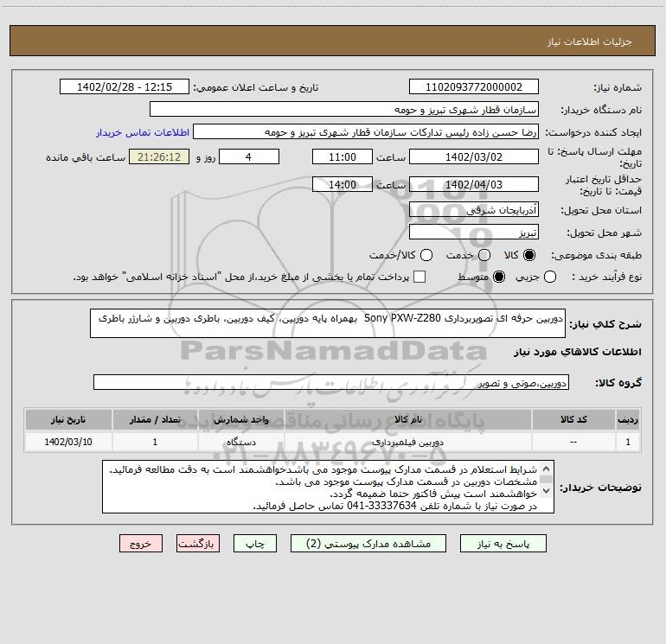Click the announcement date field 1402/02/28 - 12:15
666x644 pixels.
click(125, 86)
